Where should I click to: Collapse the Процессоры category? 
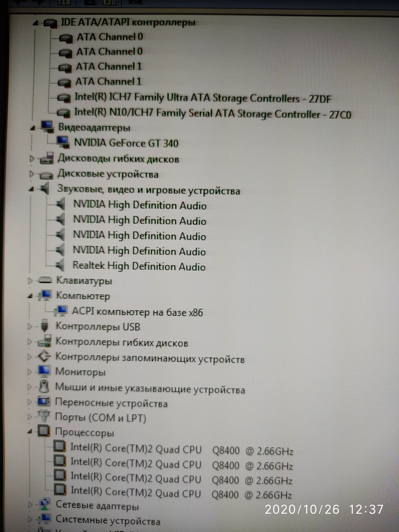30,432
